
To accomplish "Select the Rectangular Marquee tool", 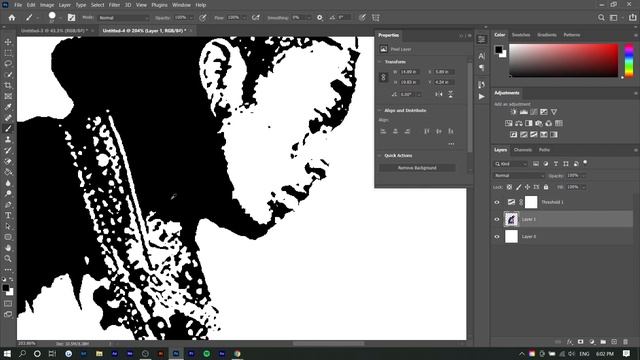I will [8, 53].
